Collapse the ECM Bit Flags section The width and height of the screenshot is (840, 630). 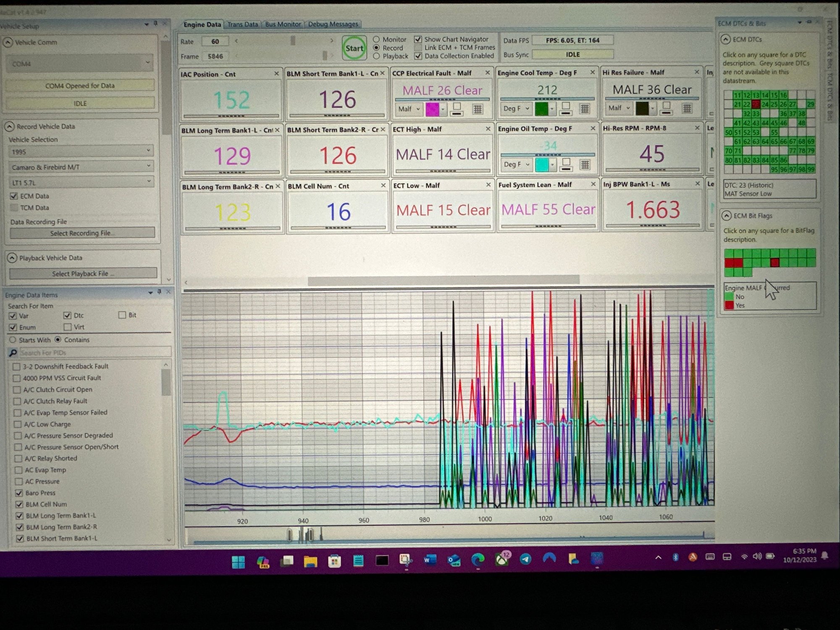point(727,215)
